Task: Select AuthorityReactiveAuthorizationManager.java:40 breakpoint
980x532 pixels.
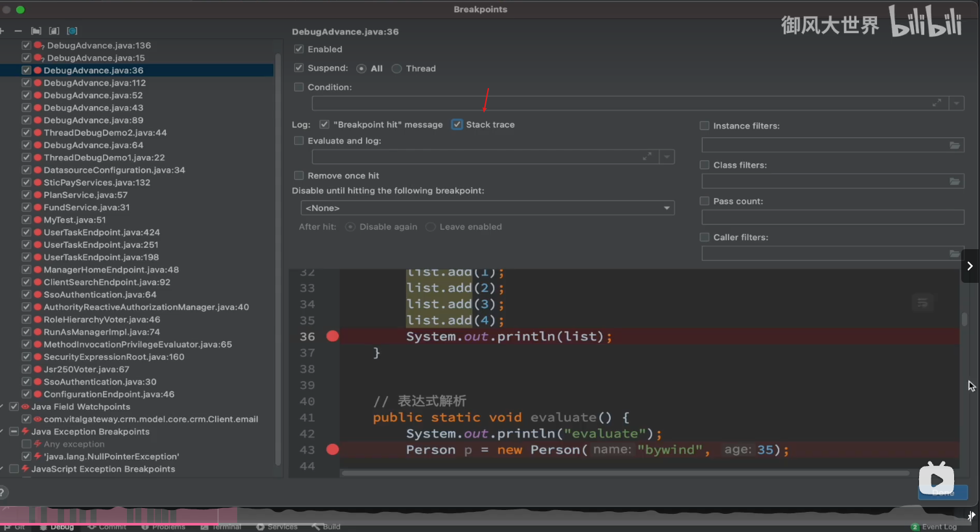Action: 146,307
